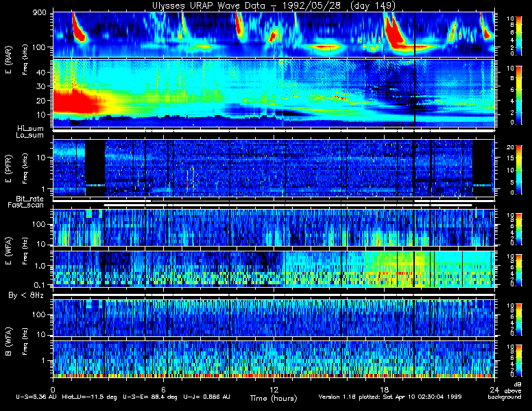Click the '40' kHz tick label
Image resolution: width=532 pixels, height=411 pixels.
click(x=41, y=72)
